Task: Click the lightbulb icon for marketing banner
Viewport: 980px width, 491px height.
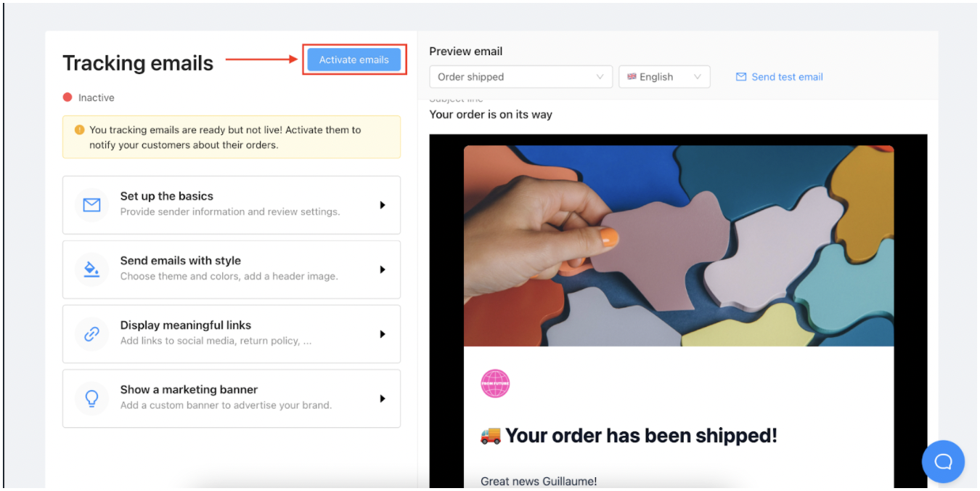Action: pos(91,399)
